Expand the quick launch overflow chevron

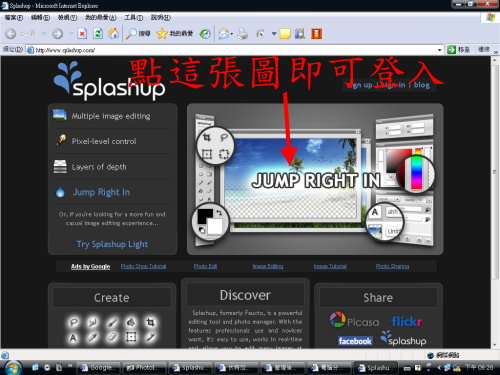(70, 366)
